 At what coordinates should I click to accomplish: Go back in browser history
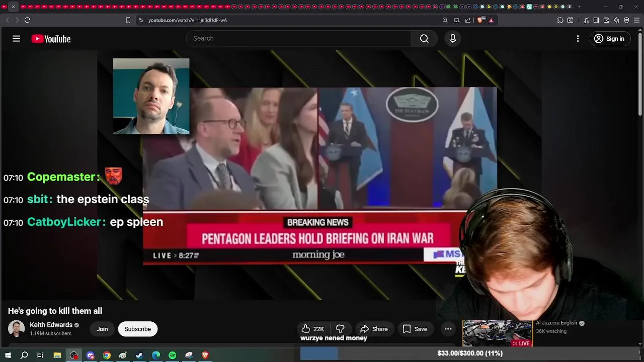point(7,20)
